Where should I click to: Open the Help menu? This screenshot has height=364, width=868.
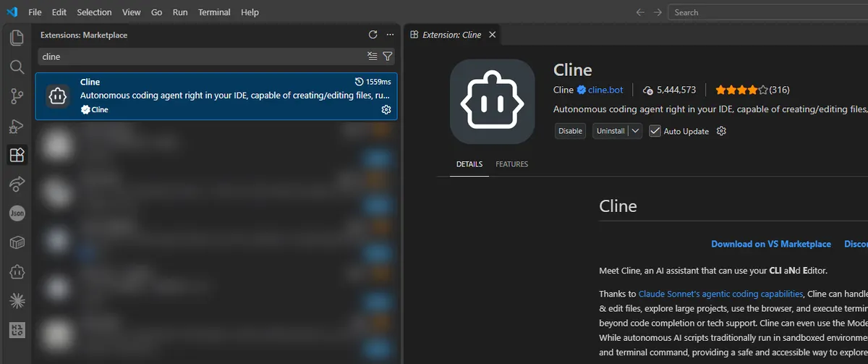click(x=250, y=12)
